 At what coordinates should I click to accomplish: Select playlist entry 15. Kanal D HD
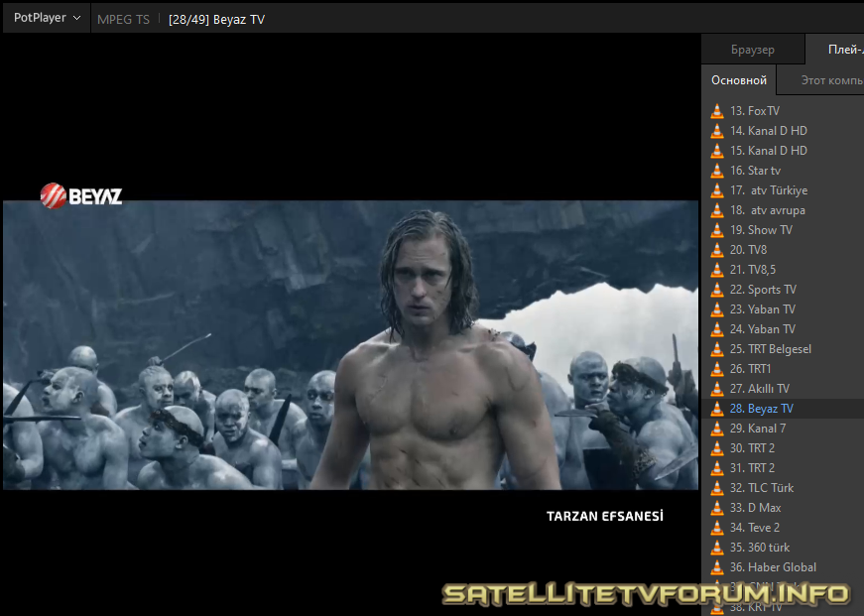(783, 151)
